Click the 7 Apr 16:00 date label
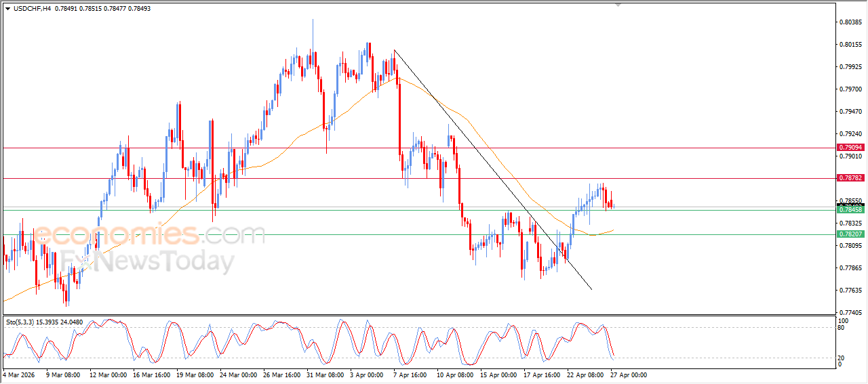Viewport: 868px width, 384px height. click(x=409, y=374)
